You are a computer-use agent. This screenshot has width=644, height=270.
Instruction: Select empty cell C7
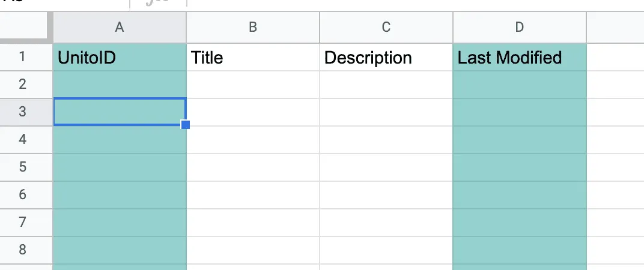pyautogui.click(x=386, y=223)
